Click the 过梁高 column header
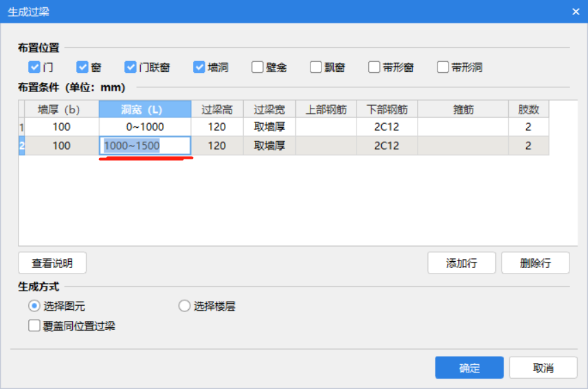 coord(217,109)
